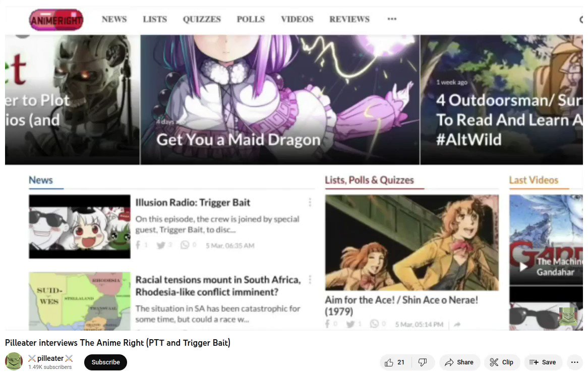Open the 4 Outdoorsman #AltWild banner

[x=502, y=100]
